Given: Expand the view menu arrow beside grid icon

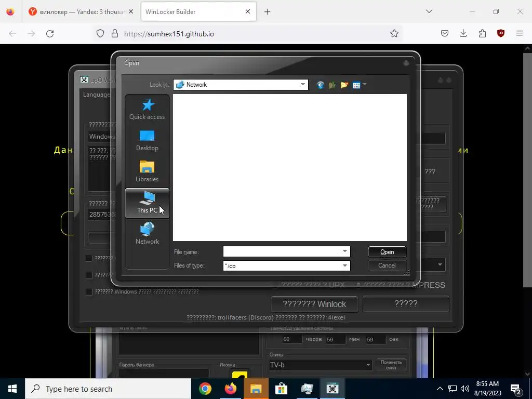Looking at the screenshot, I should 365,85.
